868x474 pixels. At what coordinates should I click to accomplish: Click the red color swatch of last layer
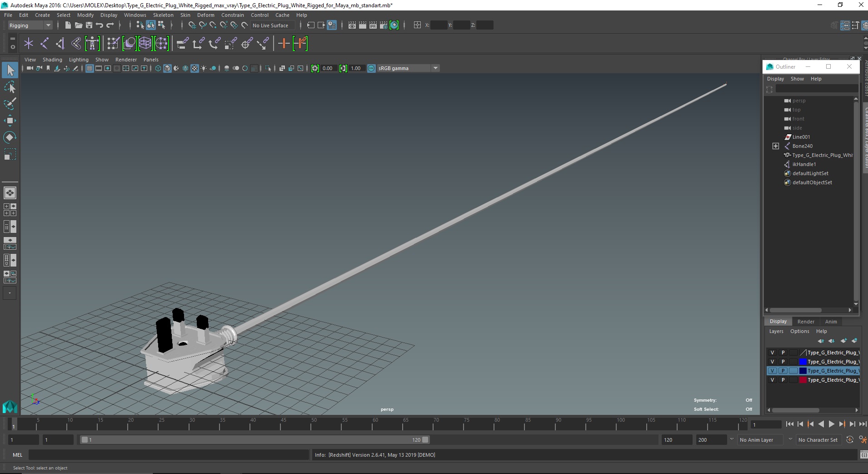click(803, 380)
